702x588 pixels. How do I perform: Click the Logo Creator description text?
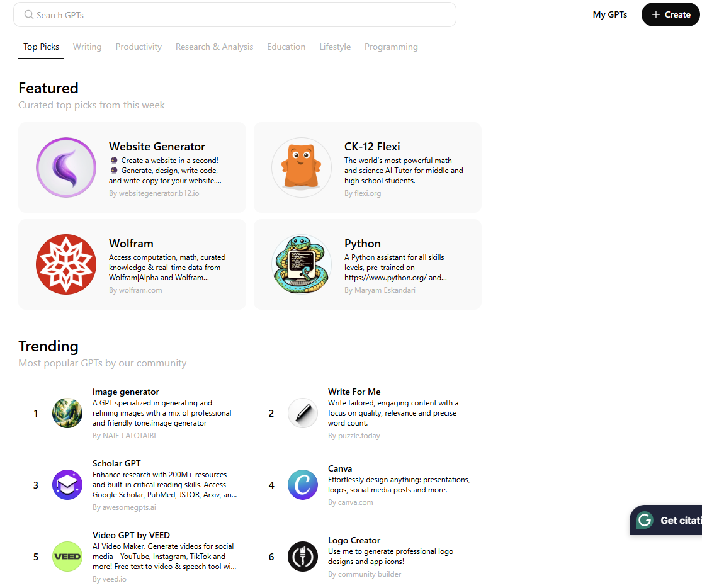click(x=390, y=556)
